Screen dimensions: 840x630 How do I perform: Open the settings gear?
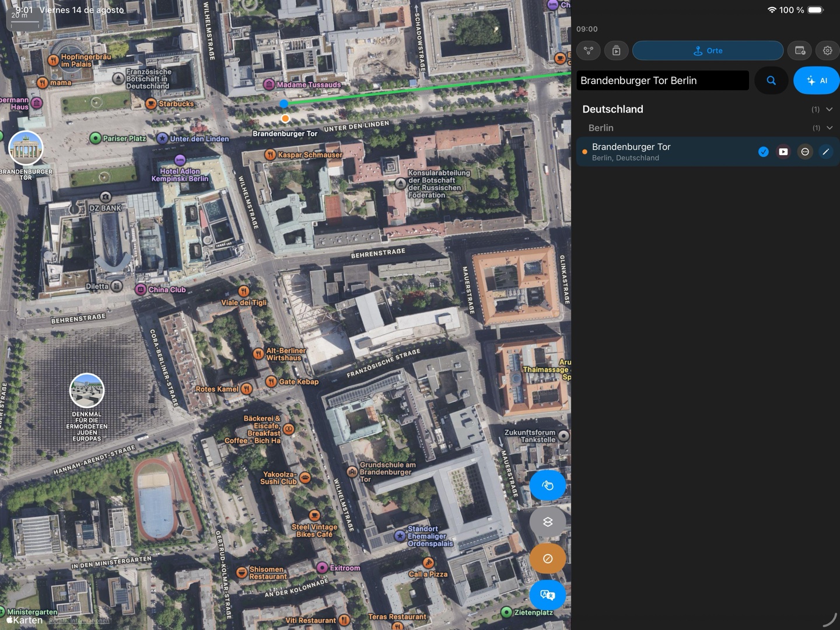click(x=827, y=51)
